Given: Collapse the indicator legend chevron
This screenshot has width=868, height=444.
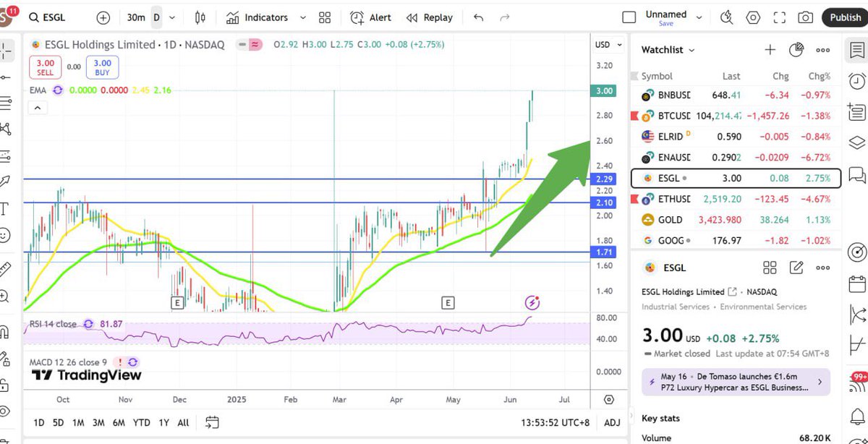Looking at the screenshot, I should coord(38,108).
